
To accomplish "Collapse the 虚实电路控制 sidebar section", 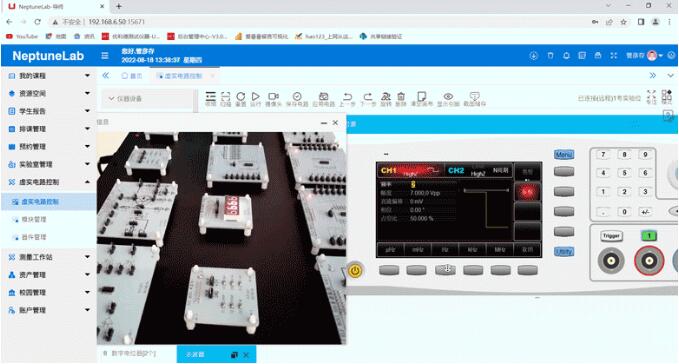I will [x=48, y=182].
